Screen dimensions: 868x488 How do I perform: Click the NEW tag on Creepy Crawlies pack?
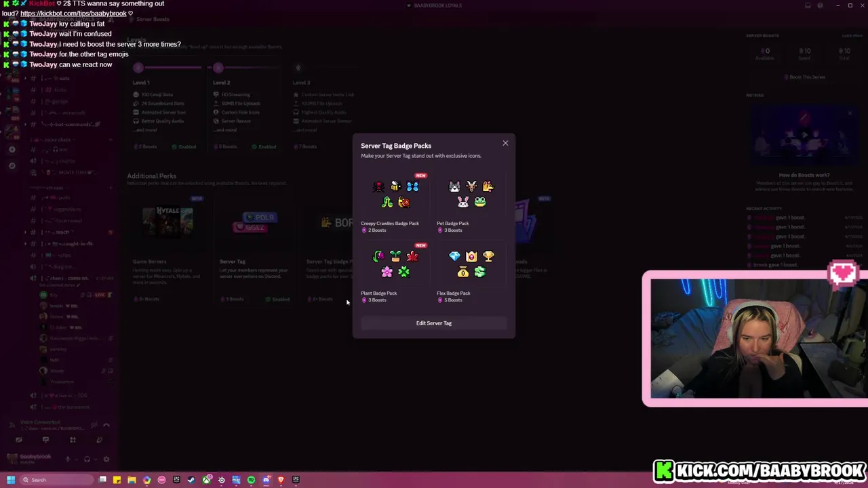click(420, 176)
